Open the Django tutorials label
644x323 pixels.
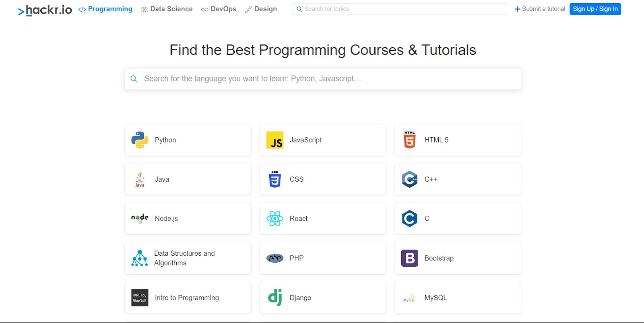coord(300,298)
